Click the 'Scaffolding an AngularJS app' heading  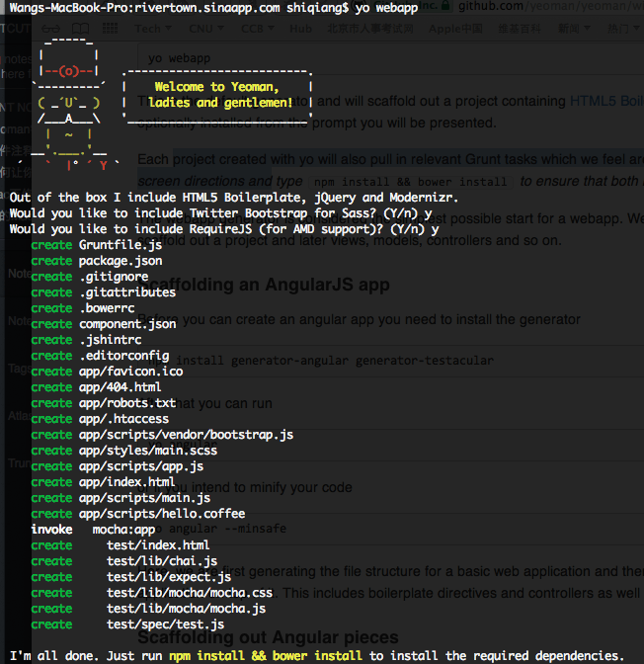[x=264, y=285]
